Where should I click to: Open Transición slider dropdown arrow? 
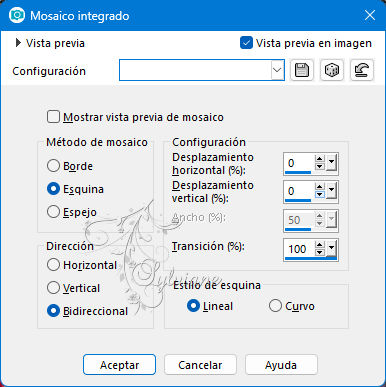(332, 249)
